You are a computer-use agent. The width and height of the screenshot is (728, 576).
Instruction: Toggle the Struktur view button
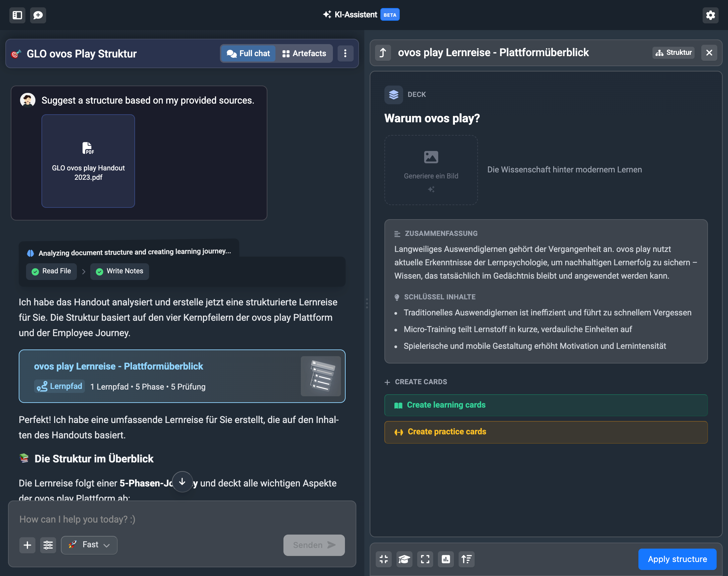coord(673,52)
